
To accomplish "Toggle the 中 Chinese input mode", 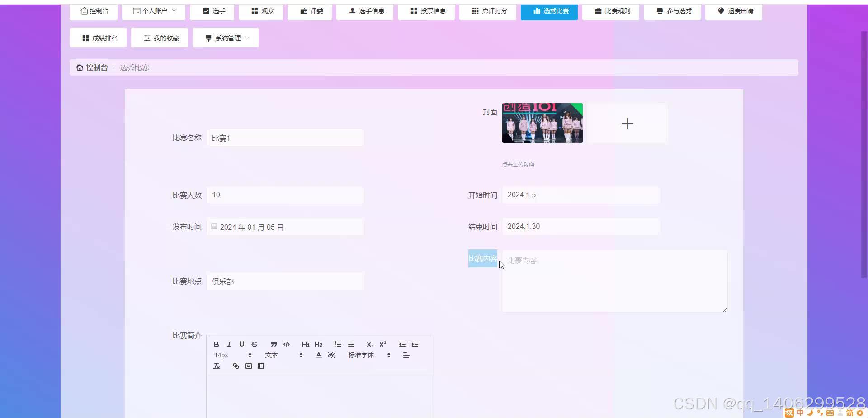I will tap(800, 413).
